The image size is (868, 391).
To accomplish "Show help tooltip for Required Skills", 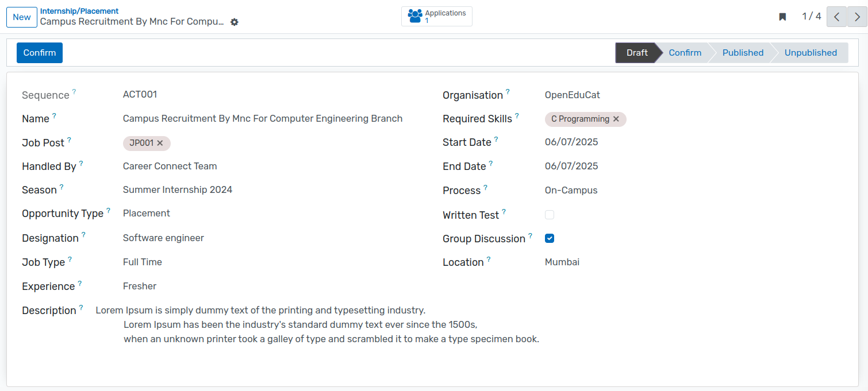I will tap(517, 116).
